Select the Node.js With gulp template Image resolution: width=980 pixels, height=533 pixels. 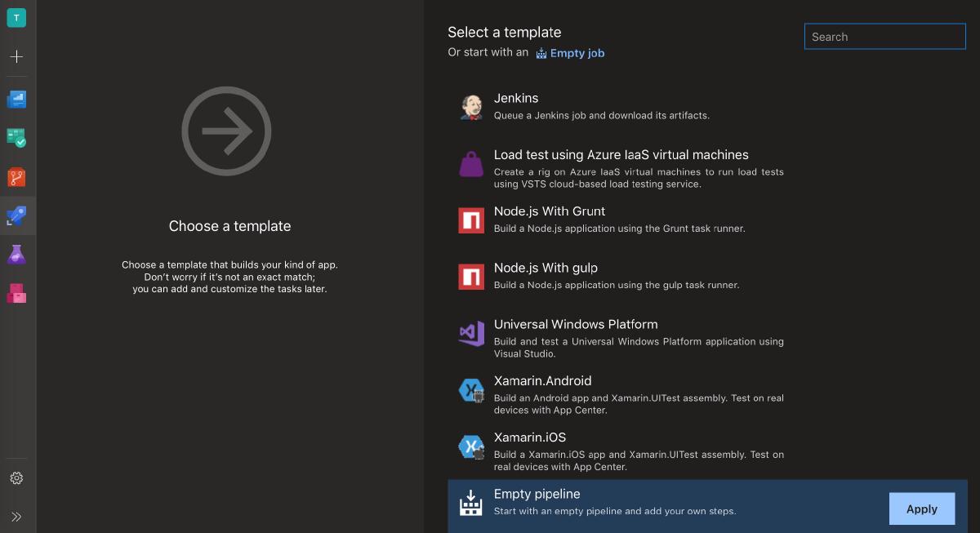click(x=546, y=267)
